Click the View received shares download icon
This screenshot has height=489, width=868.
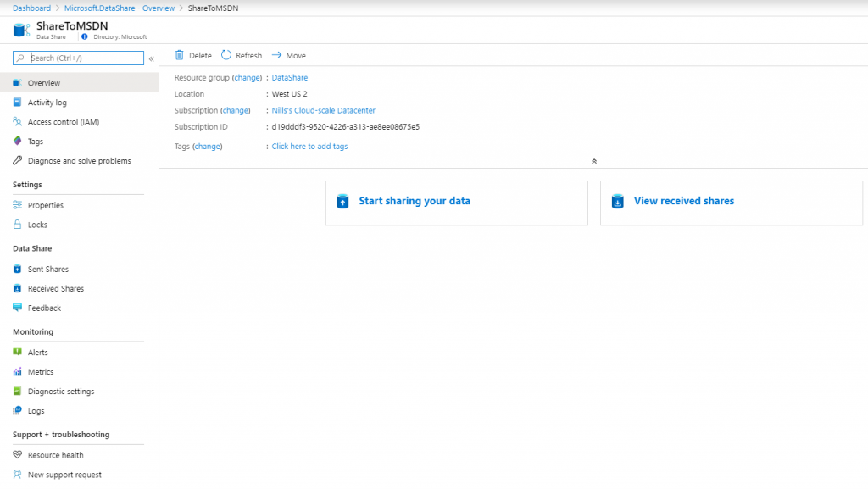[x=618, y=202]
